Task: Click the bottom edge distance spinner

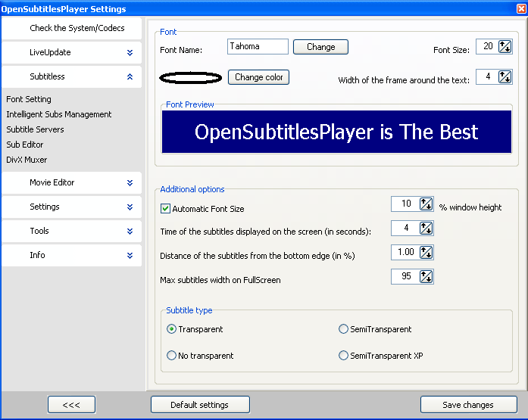Action: [x=426, y=252]
